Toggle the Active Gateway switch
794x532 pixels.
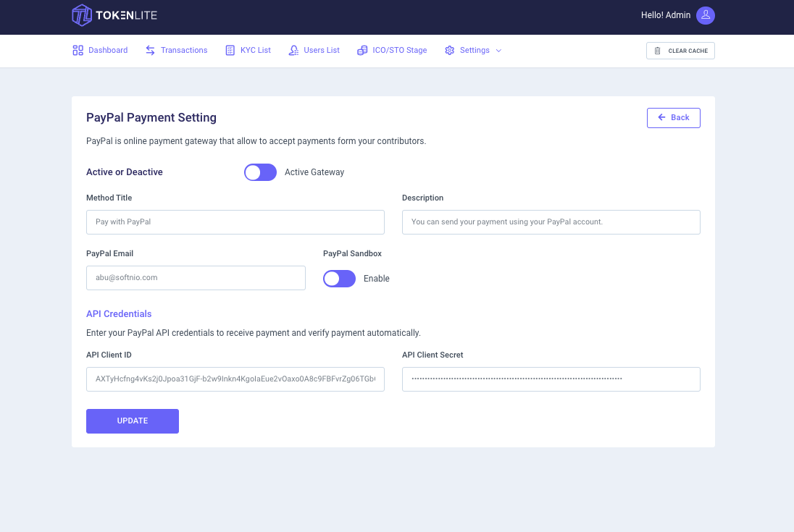click(260, 172)
